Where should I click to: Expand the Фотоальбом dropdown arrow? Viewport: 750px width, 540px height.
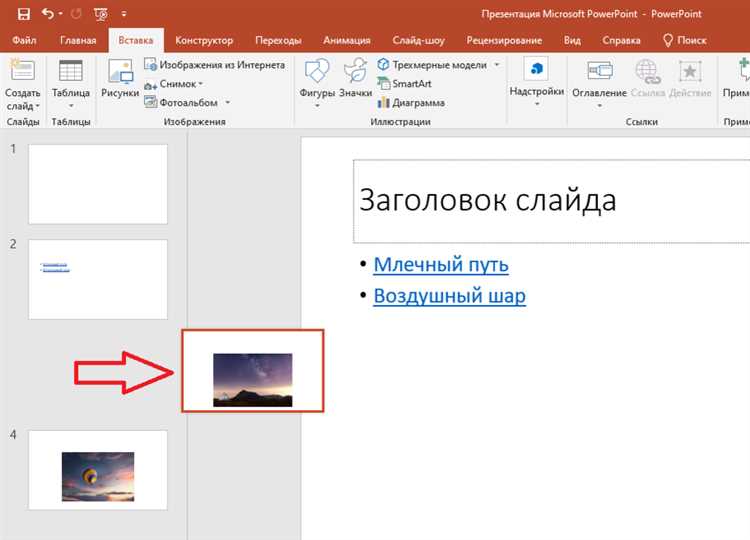coord(228,102)
